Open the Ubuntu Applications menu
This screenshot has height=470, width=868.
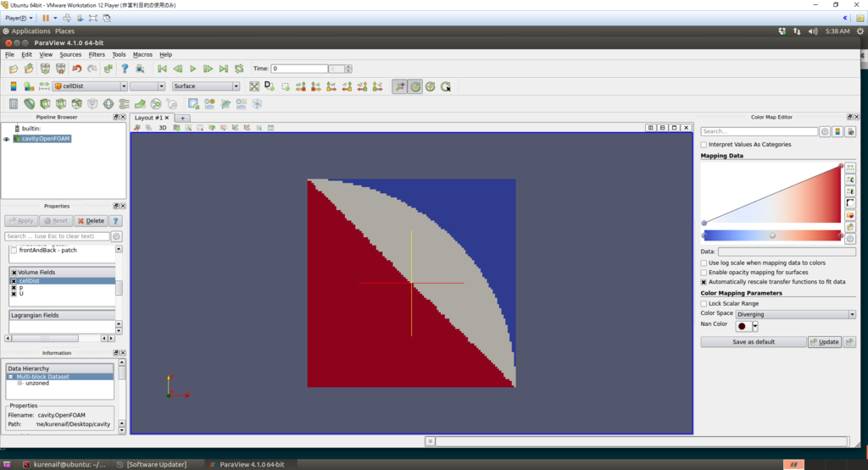click(x=31, y=31)
